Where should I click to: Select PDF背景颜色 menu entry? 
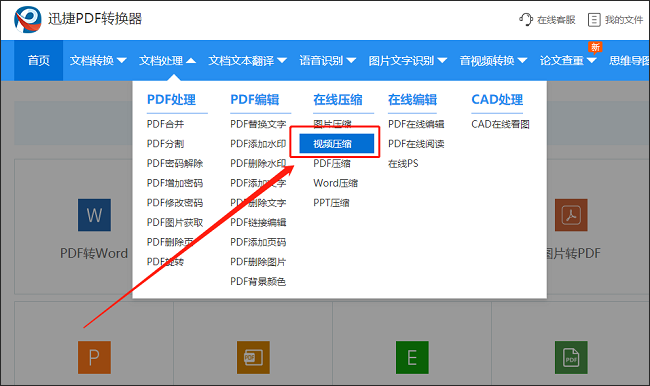pos(258,282)
